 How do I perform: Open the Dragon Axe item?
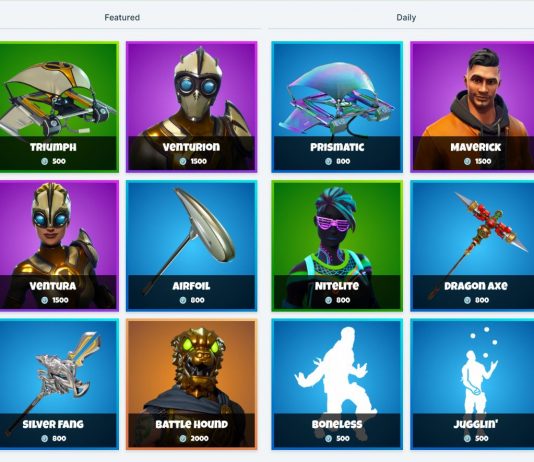click(473, 246)
